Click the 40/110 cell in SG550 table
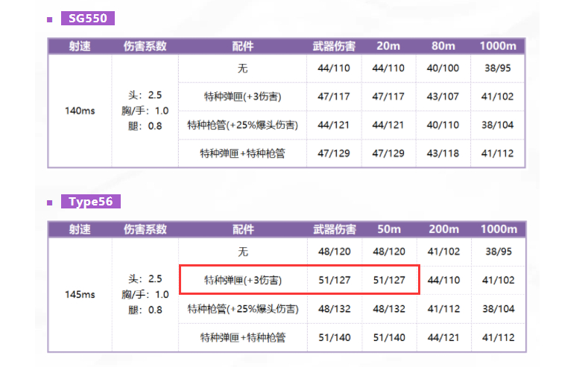 pos(443,125)
